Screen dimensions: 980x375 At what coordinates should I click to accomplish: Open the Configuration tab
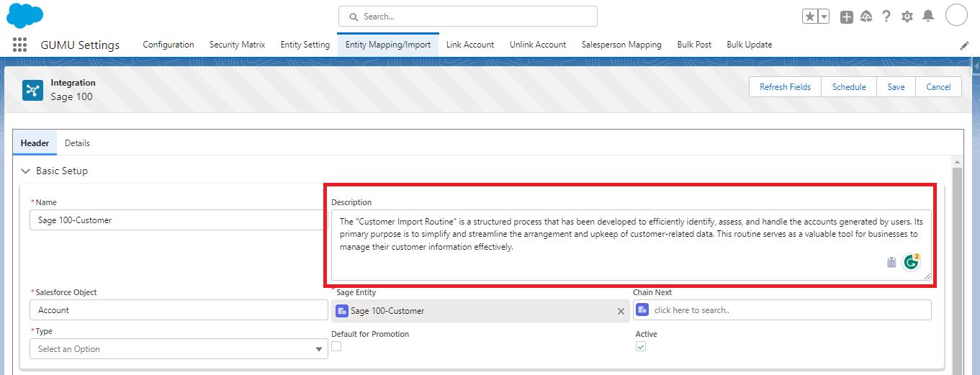point(168,45)
